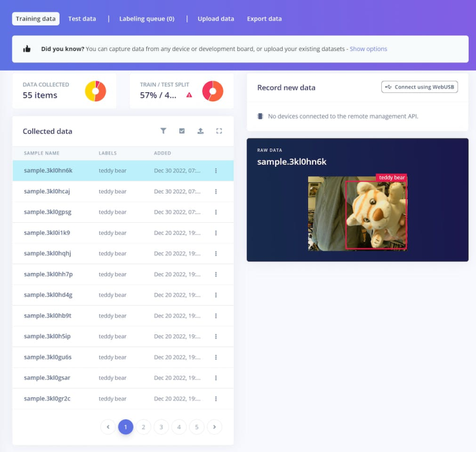
Task: Click the train/test split warning triangle
Action: point(189,95)
